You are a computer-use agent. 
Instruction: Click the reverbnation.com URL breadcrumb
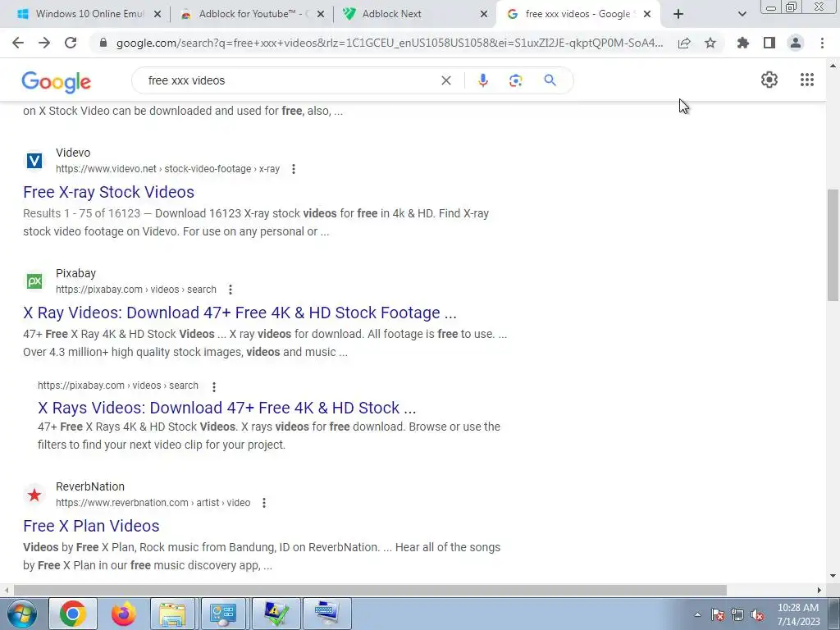[153, 503]
